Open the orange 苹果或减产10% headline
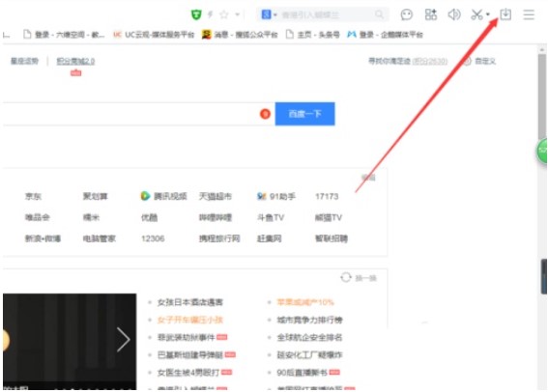The height and width of the screenshot is (392, 548). 305,302
